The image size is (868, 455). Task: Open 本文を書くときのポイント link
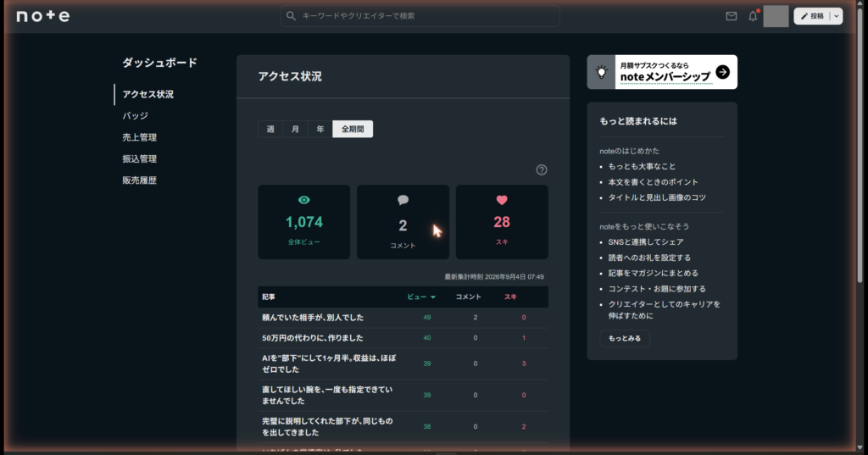click(x=654, y=182)
